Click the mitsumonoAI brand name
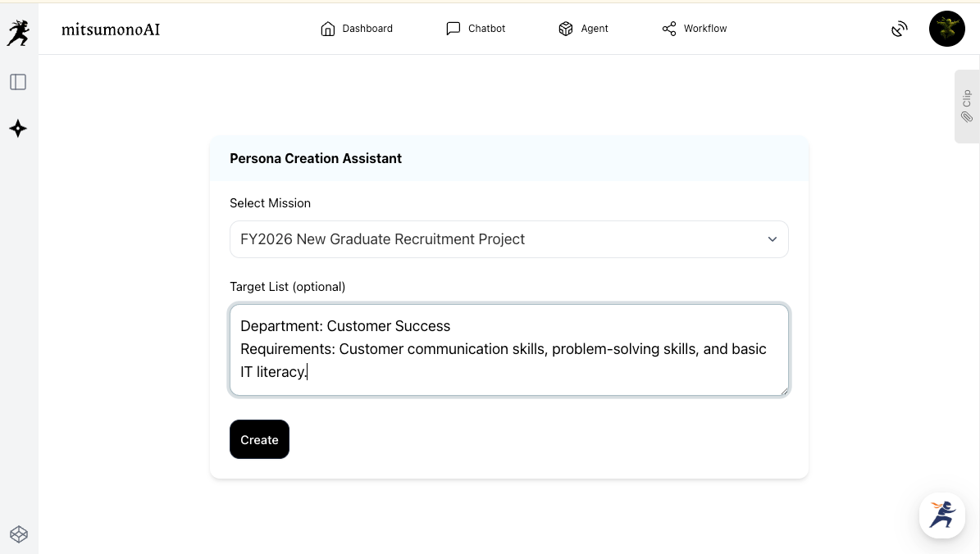The image size is (980, 554). [111, 30]
